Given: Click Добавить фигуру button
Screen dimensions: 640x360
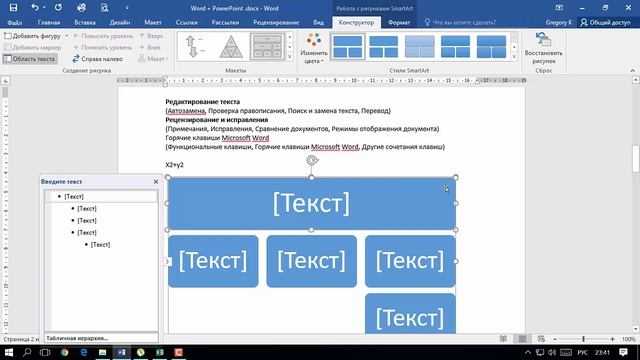Looking at the screenshot, I should coord(33,36).
